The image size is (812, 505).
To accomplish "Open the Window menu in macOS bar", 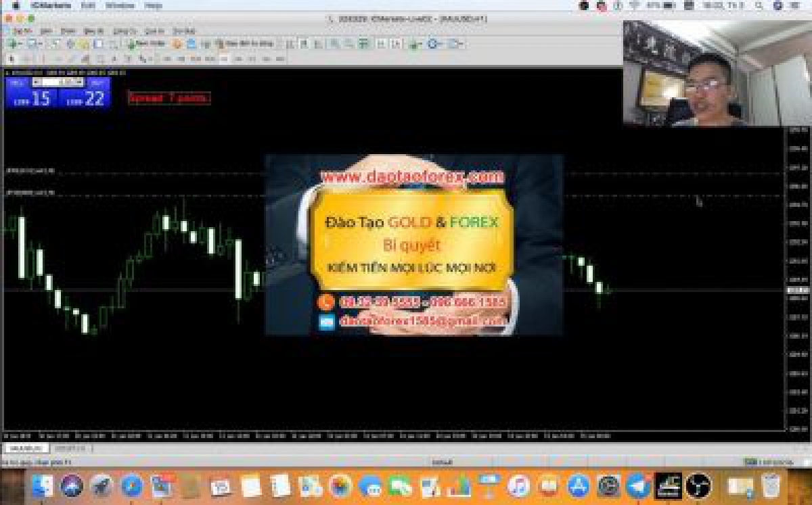I will coord(120,5).
